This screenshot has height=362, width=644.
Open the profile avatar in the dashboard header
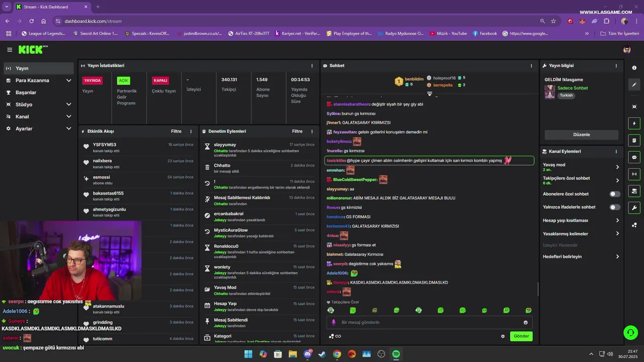pos(627,50)
